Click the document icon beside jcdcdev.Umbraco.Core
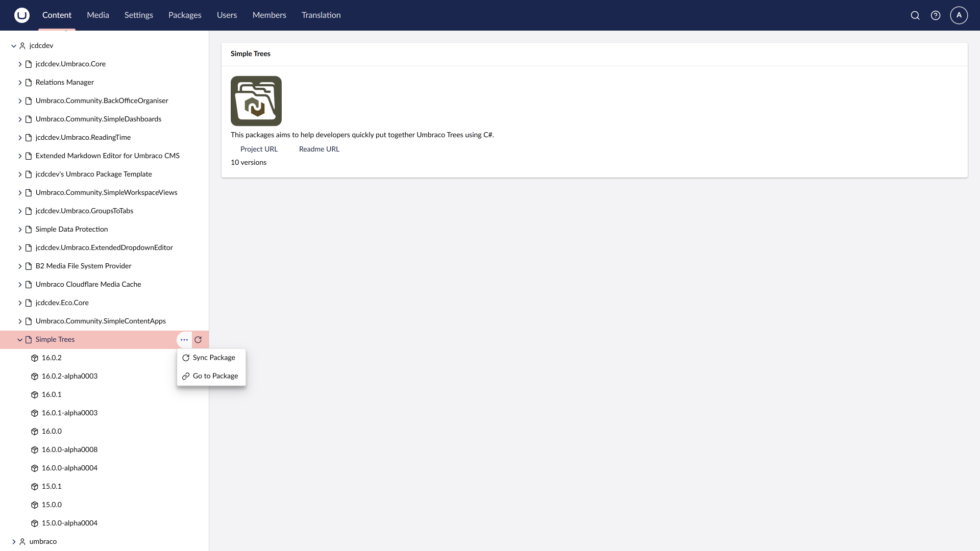 click(x=29, y=64)
